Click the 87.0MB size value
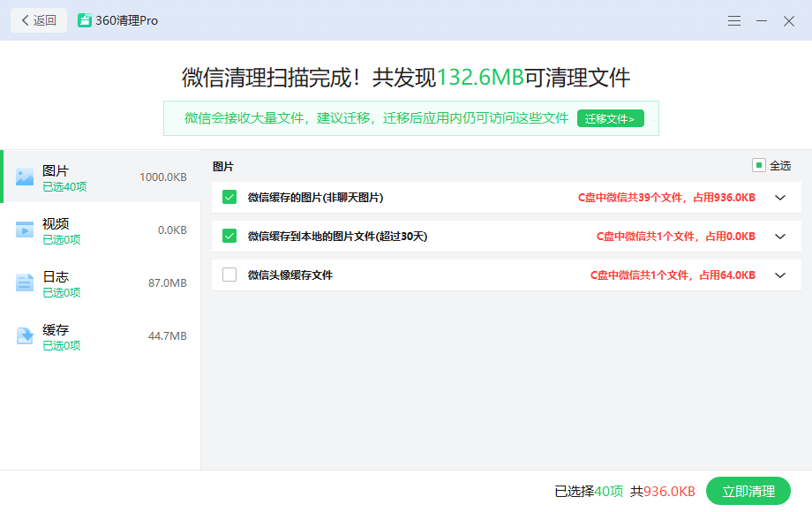 (168, 282)
